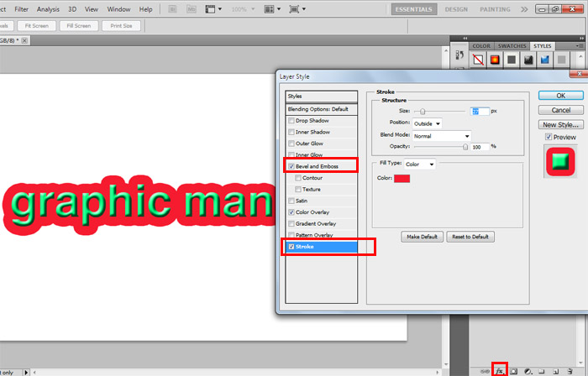Click the Create new layer icon

coord(556,369)
